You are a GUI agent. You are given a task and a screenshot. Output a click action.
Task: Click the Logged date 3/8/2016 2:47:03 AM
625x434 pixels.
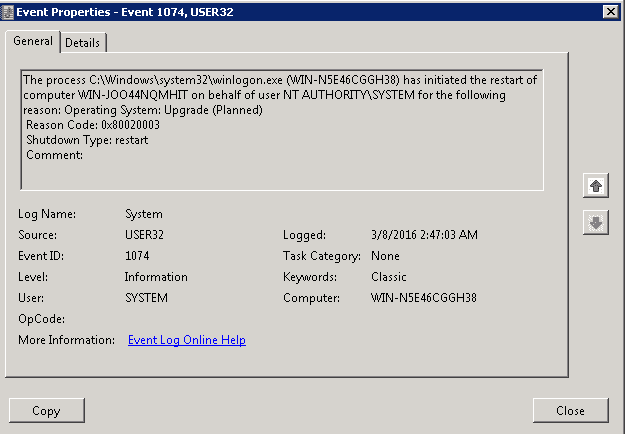pyautogui.click(x=424, y=235)
